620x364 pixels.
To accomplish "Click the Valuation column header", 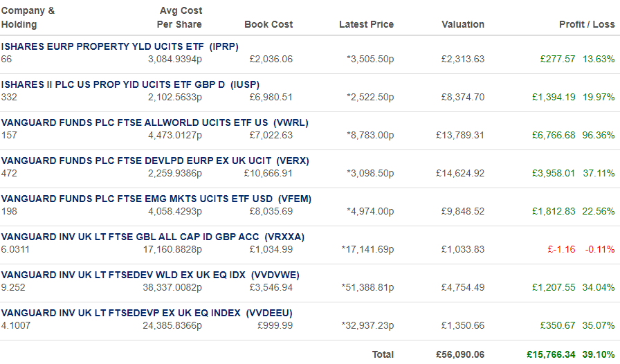I will (x=463, y=24).
